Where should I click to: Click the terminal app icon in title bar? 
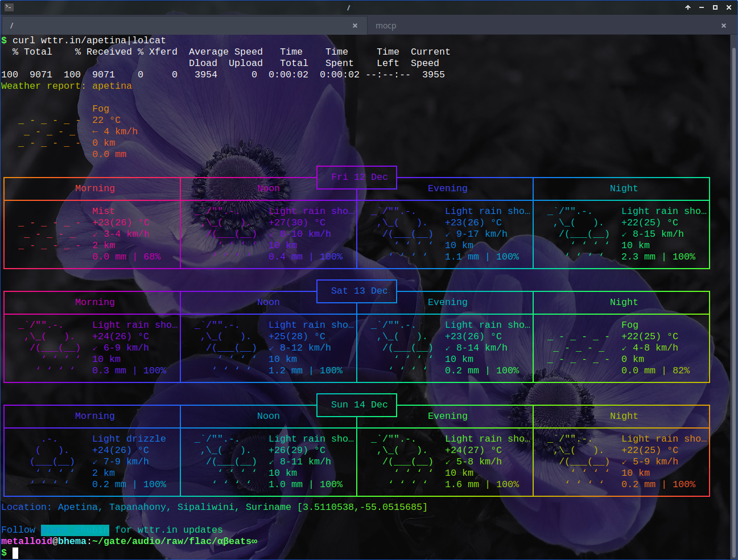[9, 7]
